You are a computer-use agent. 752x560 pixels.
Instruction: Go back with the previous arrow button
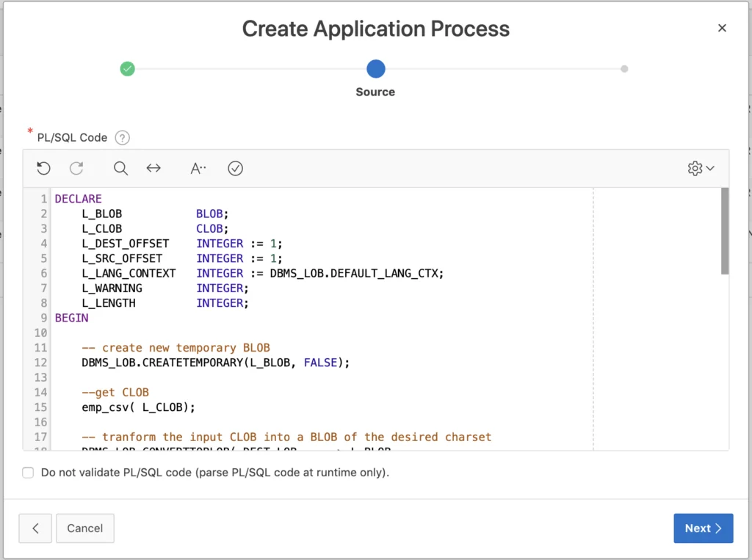pyautogui.click(x=35, y=528)
